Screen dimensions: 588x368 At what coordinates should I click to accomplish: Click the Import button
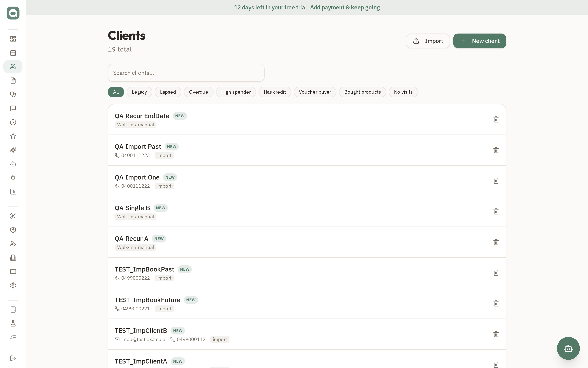point(428,41)
